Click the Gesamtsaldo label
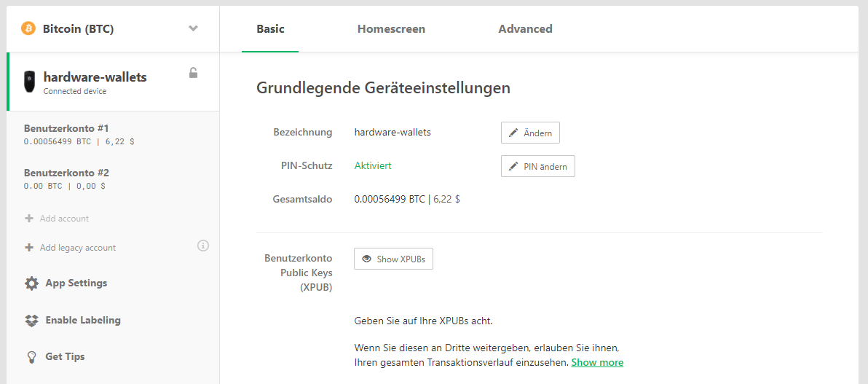868x384 pixels. (303, 199)
